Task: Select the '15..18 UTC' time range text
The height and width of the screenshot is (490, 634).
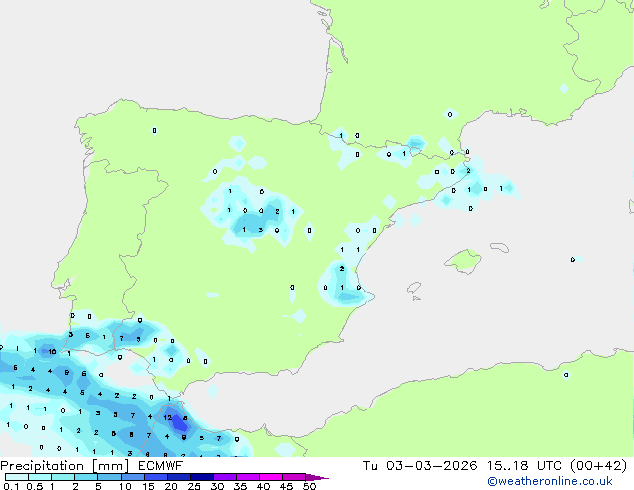Action: tap(524, 466)
